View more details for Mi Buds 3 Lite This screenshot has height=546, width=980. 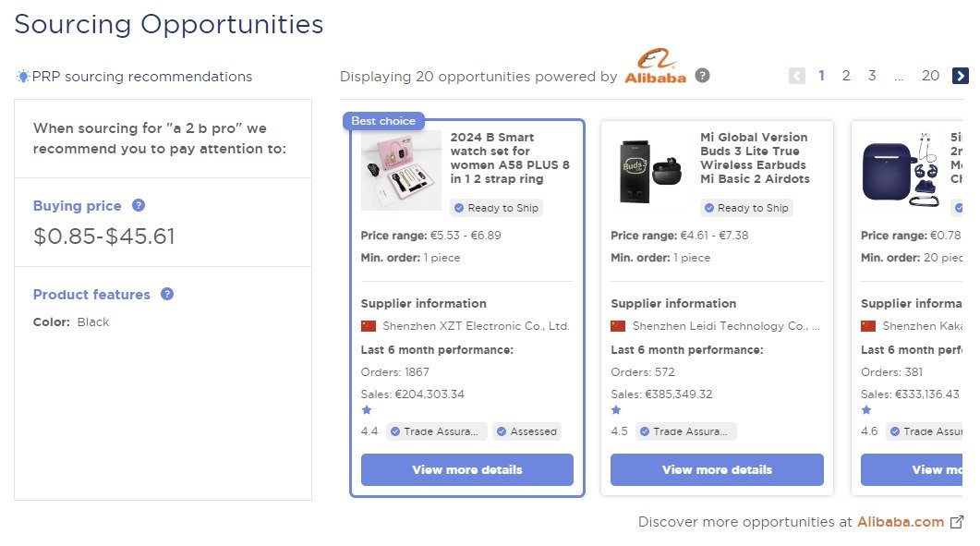coord(717,469)
